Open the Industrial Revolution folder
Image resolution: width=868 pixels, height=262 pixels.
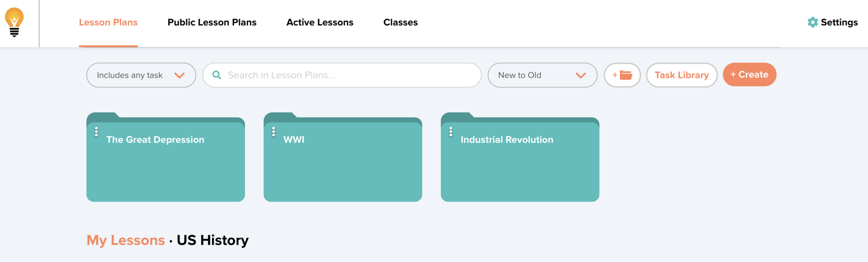[x=520, y=165]
